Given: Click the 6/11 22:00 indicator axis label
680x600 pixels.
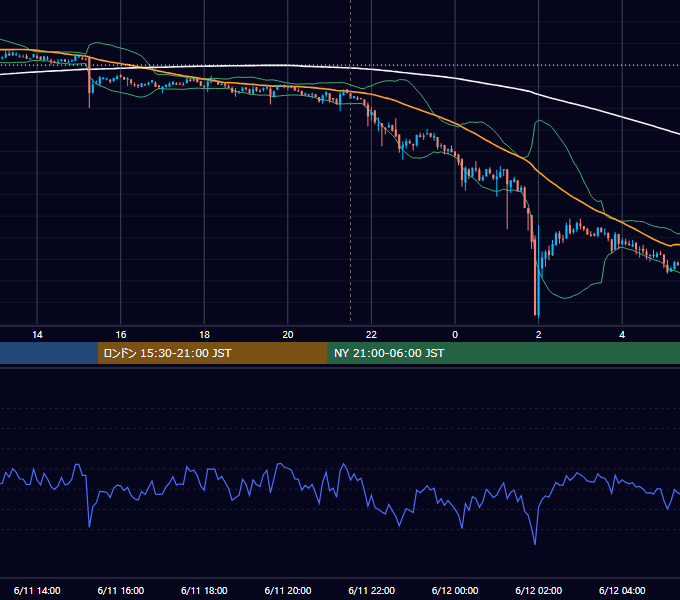Looking at the screenshot, I should coord(372,590).
